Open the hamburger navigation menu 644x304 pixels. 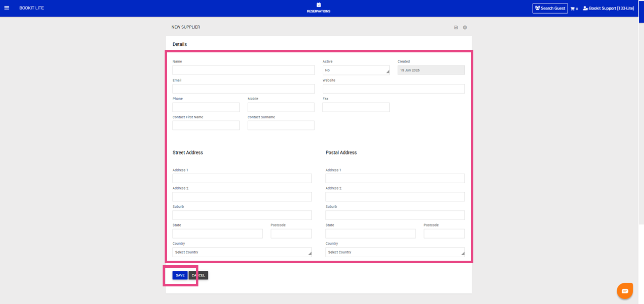pos(7,8)
